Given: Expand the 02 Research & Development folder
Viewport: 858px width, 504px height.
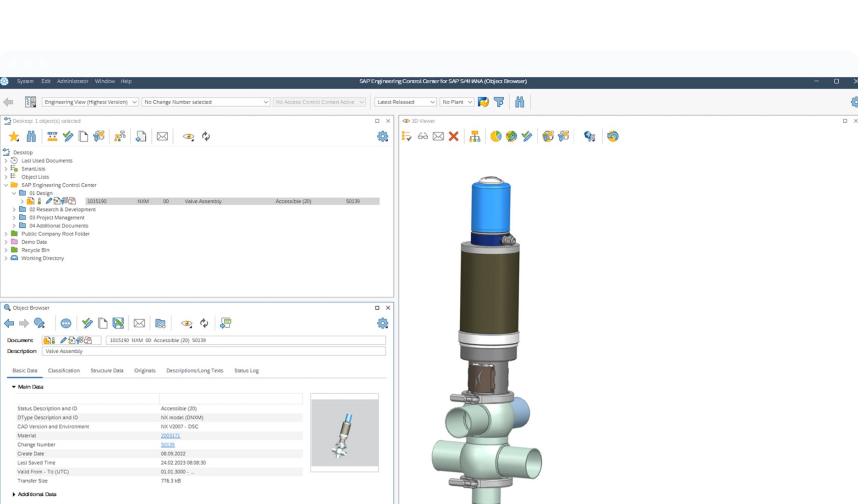Looking at the screenshot, I should point(14,209).
